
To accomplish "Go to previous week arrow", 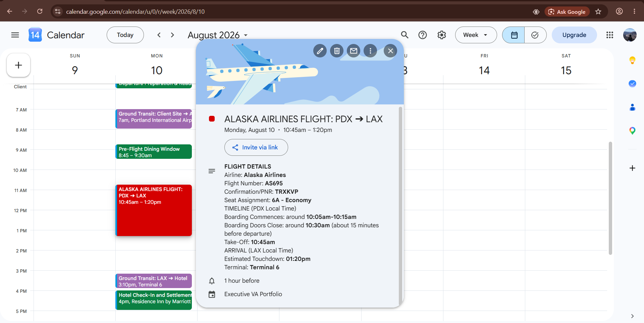I will (x=159, y=35).
